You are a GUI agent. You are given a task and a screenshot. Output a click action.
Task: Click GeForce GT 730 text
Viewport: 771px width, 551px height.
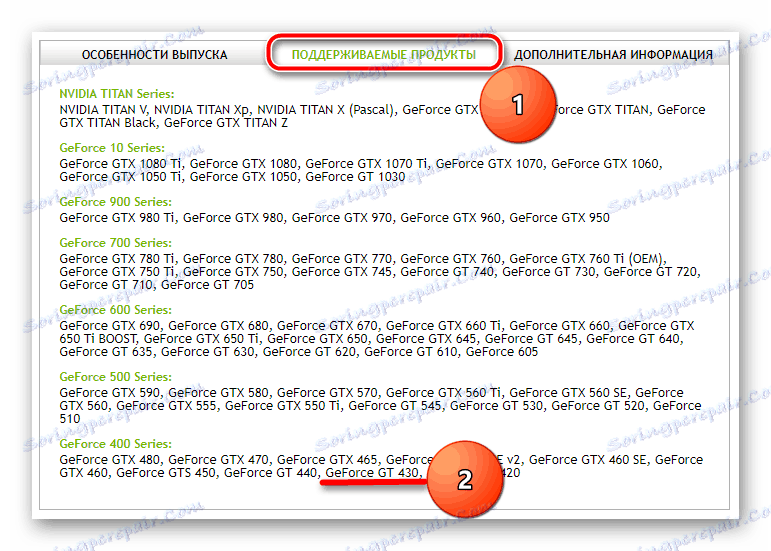tap(548, 272)
